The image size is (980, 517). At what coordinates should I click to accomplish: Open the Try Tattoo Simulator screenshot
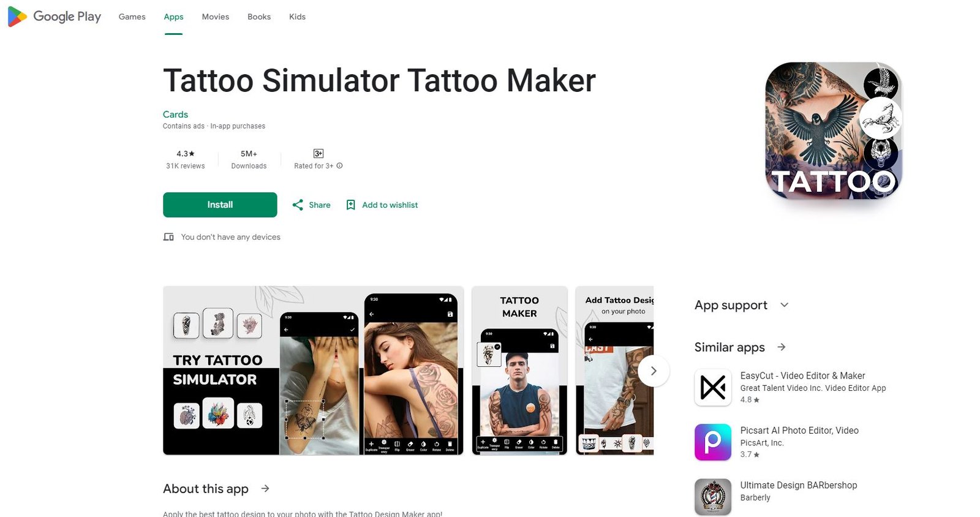coord(313,371)
